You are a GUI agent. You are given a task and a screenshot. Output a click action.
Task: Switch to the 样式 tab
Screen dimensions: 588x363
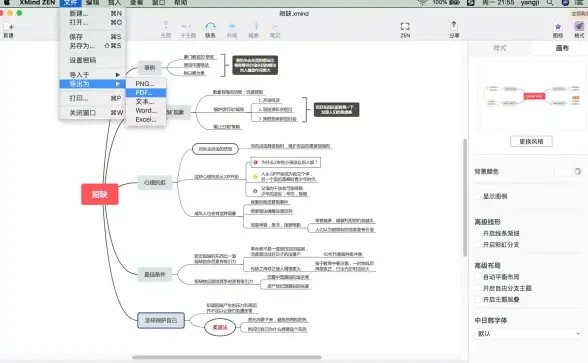pyautogui.click(x=500, y=48)
